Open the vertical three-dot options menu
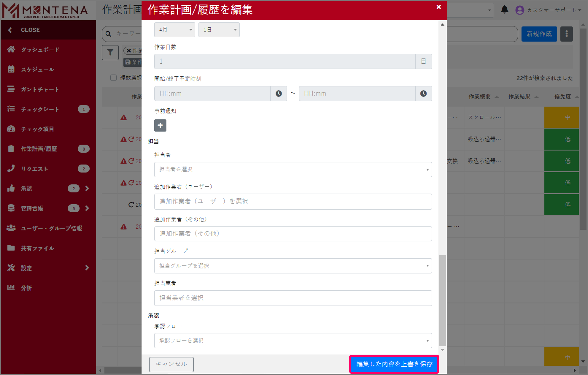This screenshot has height=375, width=588. point(566,34)
